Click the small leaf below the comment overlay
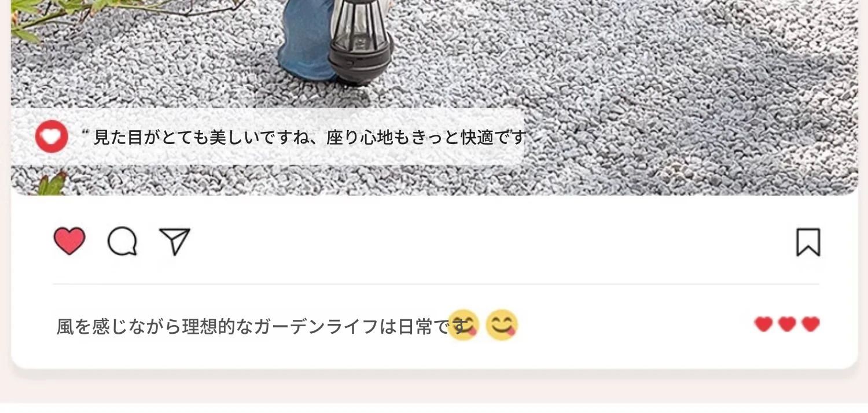 click(x=52, y=184)
